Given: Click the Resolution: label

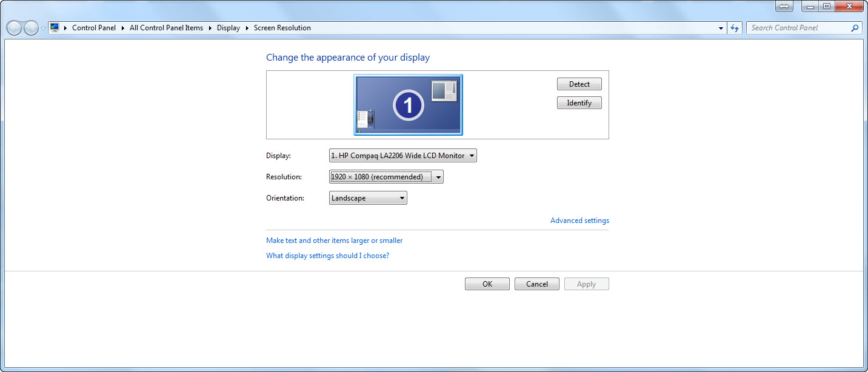Looking at the screenshot, I should click(x=284, y=177).
